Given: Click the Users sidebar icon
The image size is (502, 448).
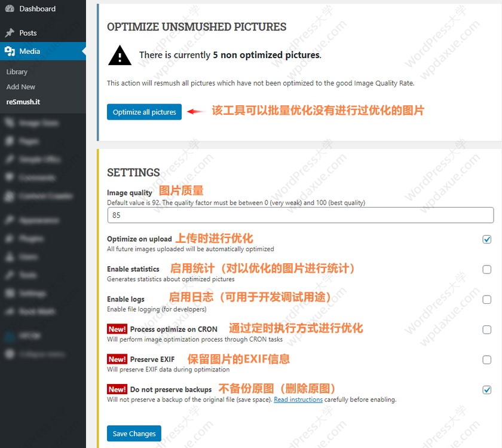Looking at the screenshot, I should point(10,257).
